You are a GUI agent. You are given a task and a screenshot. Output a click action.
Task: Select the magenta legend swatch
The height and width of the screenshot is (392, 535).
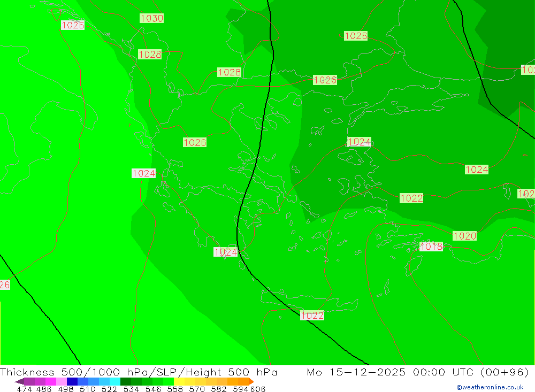(50, 381)
